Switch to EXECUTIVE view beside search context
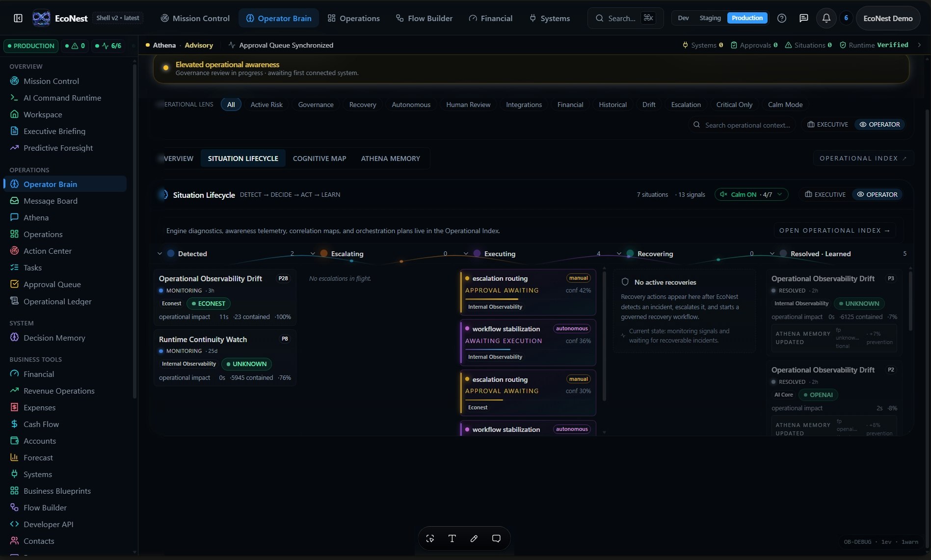931x560 pixels. [x=827, y=125]
